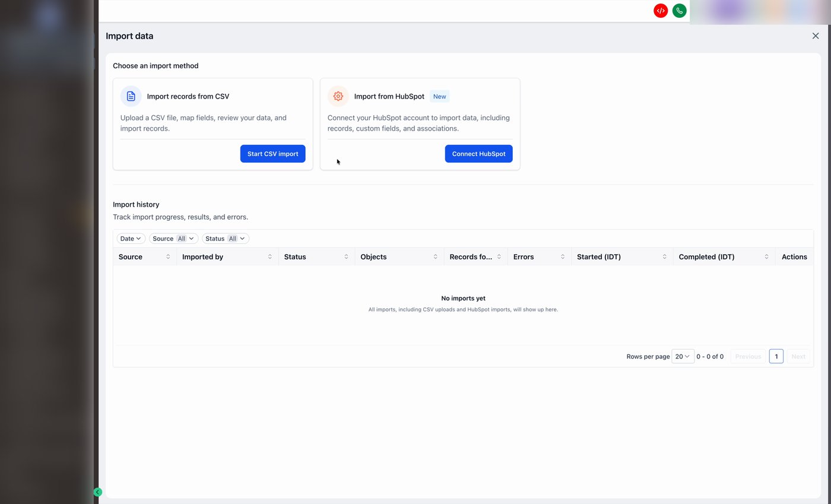Open the Date filter dropdown
831x504 pixels.
(130, 238)
